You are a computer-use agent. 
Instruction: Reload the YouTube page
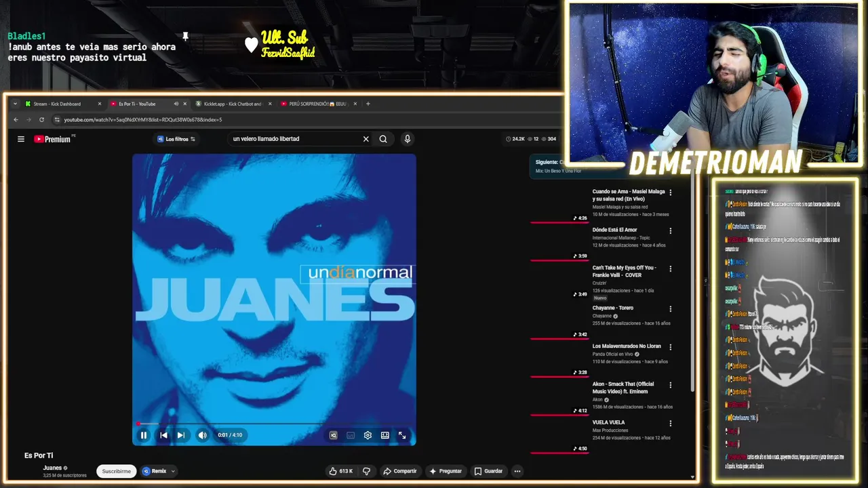tap(41, 120)
